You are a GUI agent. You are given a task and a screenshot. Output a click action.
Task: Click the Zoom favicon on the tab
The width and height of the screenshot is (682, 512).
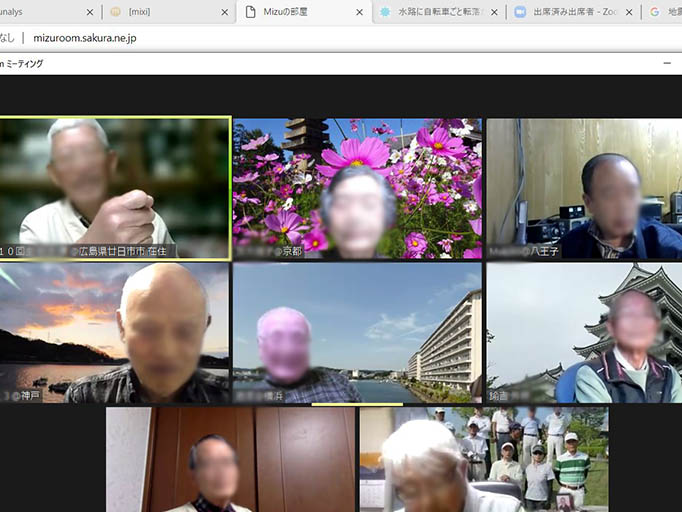[x=519, y=12]
